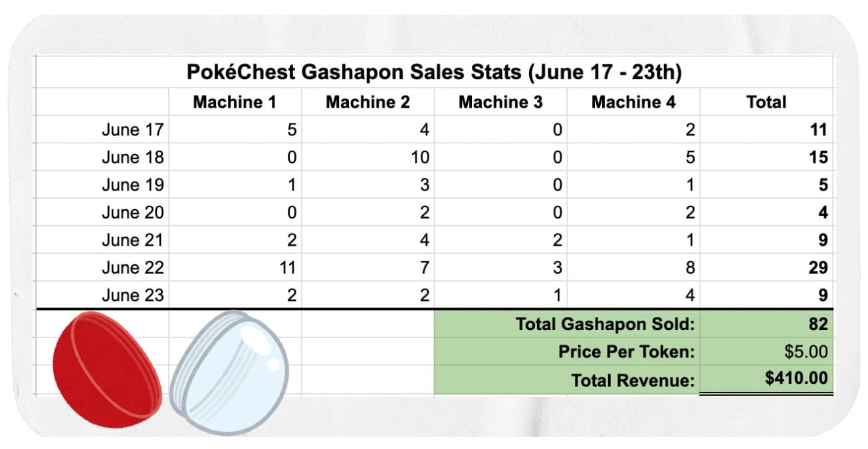The width and height of the screenshot is (868, 449).
Task: Click the Price Per Token label
Action: pos(626,352)
